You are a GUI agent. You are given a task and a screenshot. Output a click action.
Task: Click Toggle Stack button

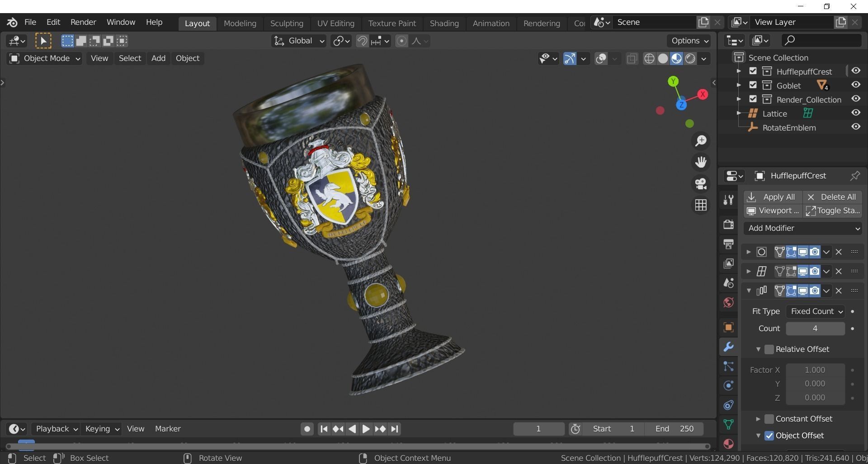click(833, 211)
